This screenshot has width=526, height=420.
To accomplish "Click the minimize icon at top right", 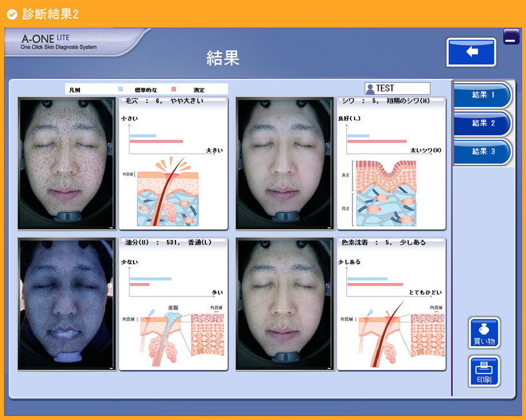I will click(511, 37).
